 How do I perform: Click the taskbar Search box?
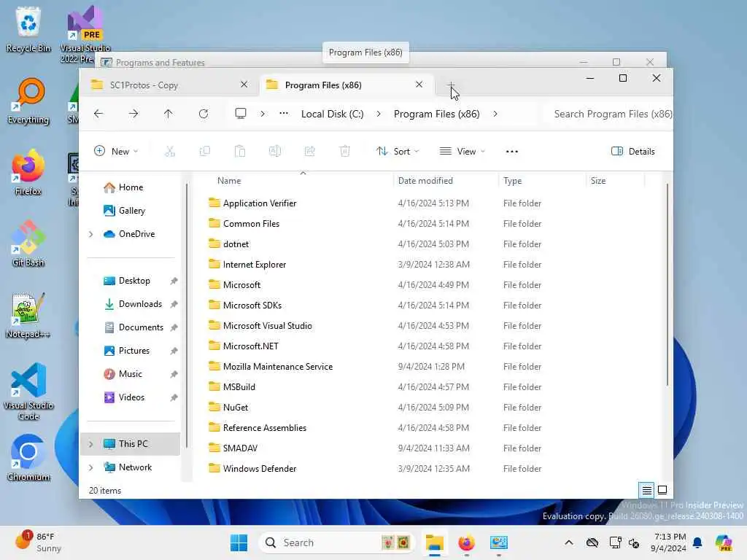[336, 542]
